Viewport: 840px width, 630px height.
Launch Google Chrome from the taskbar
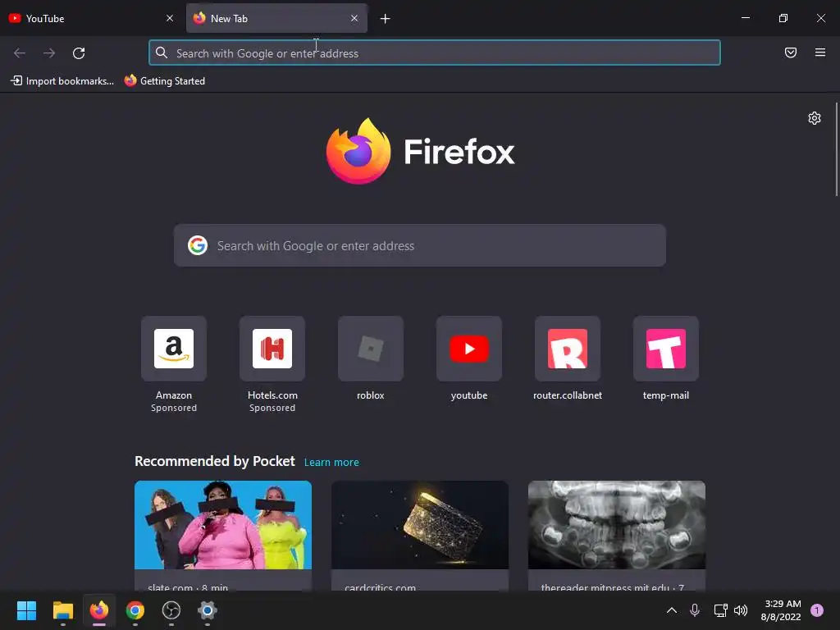click(x=135, y=610)
